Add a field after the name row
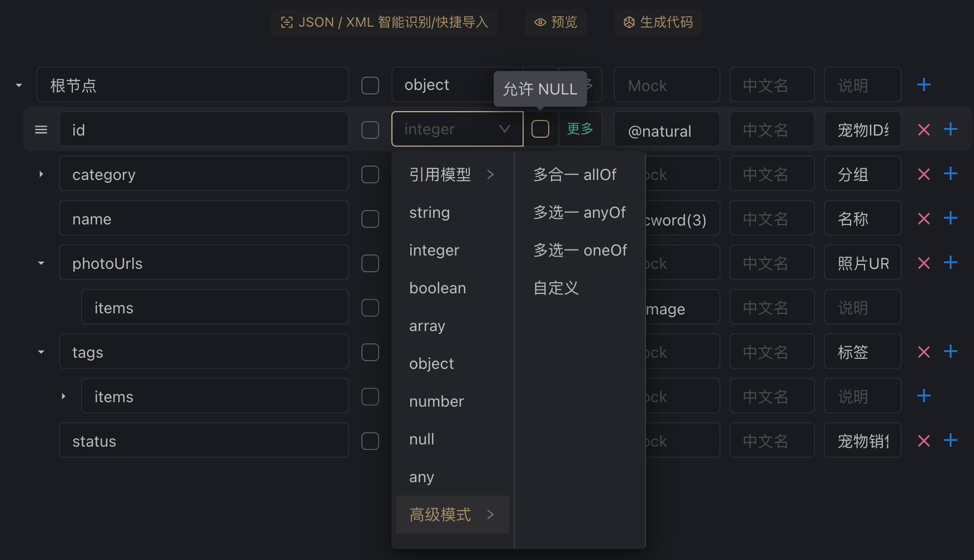This screenshot has height=560, width=974. [x=950, y=218]
